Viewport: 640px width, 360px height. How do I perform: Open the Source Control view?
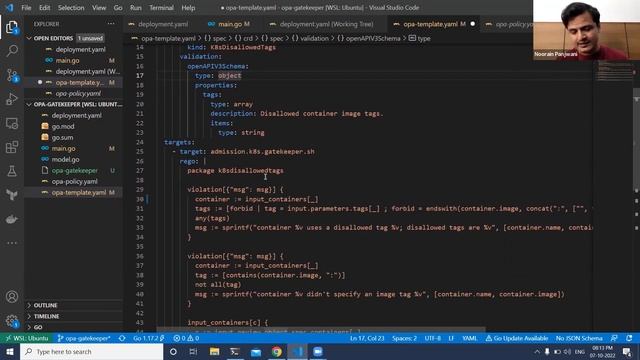pos(12,76)
